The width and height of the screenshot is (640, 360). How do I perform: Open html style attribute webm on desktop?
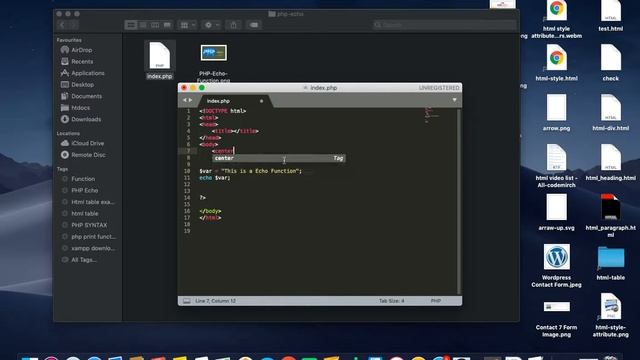pos(556,20)
